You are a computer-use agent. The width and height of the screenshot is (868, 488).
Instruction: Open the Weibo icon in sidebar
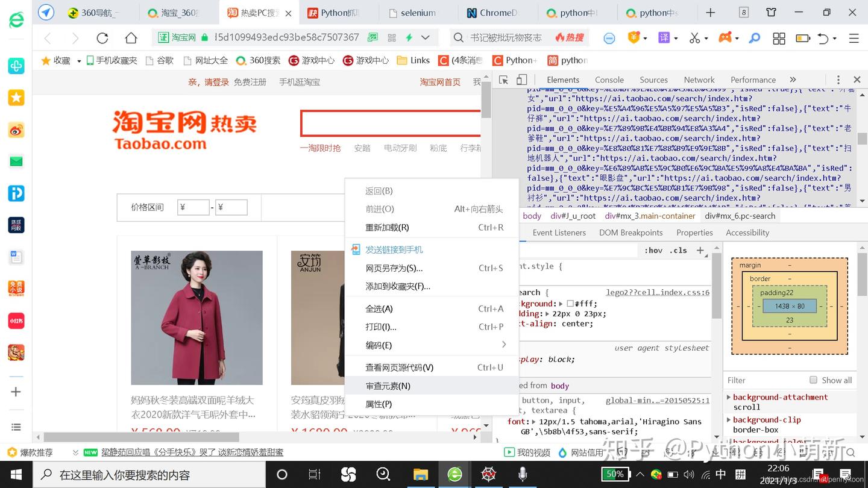click(16, 130)
